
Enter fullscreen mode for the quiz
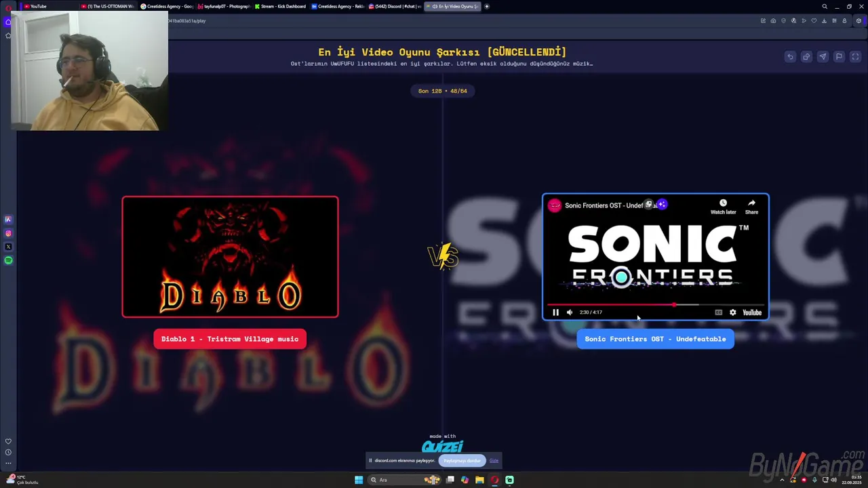[x=855, y=57]
